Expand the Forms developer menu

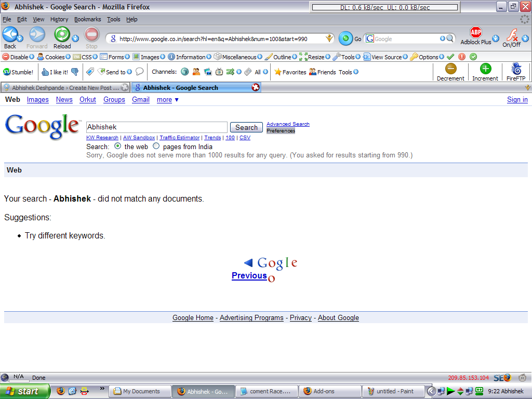tap(115, 57)
